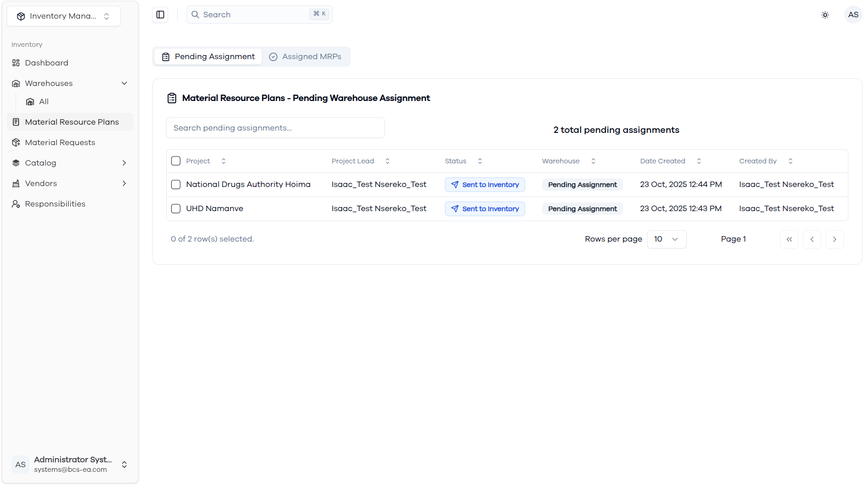Click the Material Requests box icon

16,142
